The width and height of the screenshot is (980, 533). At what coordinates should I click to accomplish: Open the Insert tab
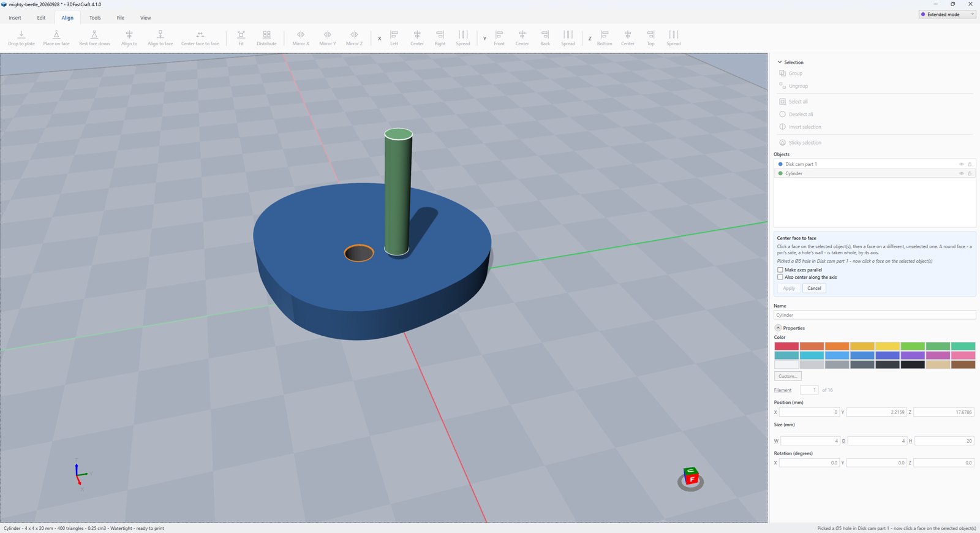tap(15, 18)
